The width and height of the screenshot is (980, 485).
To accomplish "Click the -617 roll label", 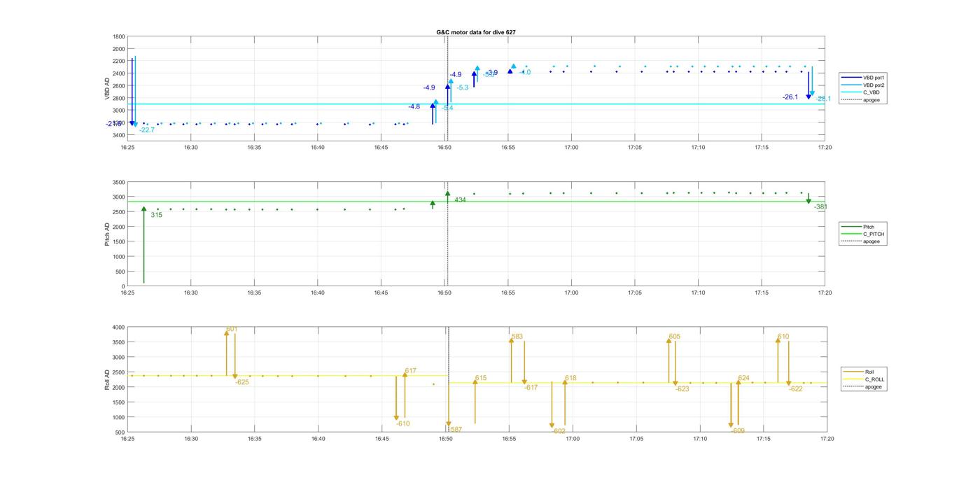I will click(531, 388).
